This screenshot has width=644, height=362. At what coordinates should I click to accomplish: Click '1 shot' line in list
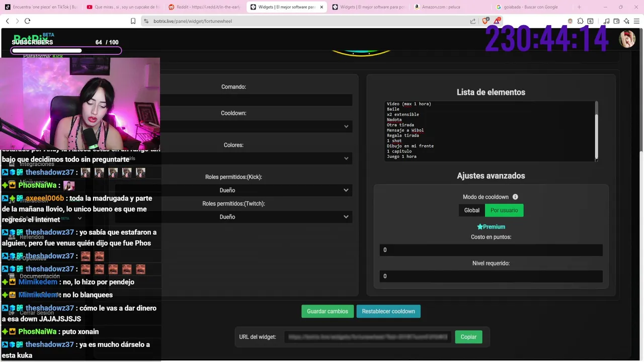pos(394,141)
